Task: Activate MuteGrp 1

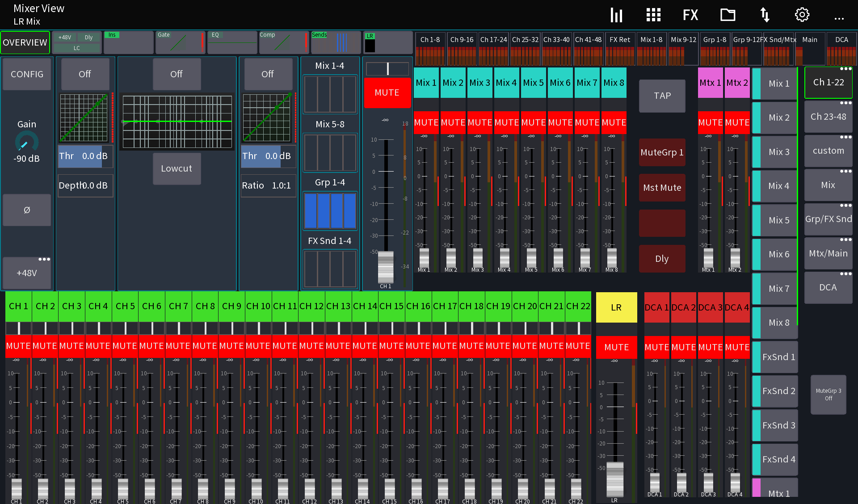Action: tap(662, 152)
